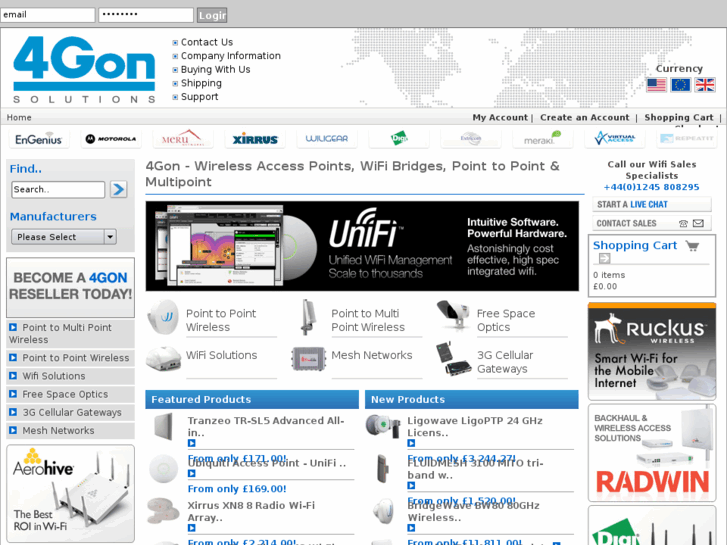Open Mesh Networks sidebar item
The image size is (727, 545).
70,430
